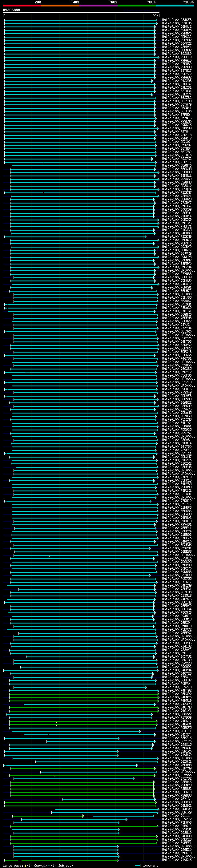Select hit UniRef100_C5KC15

point(177,481)
